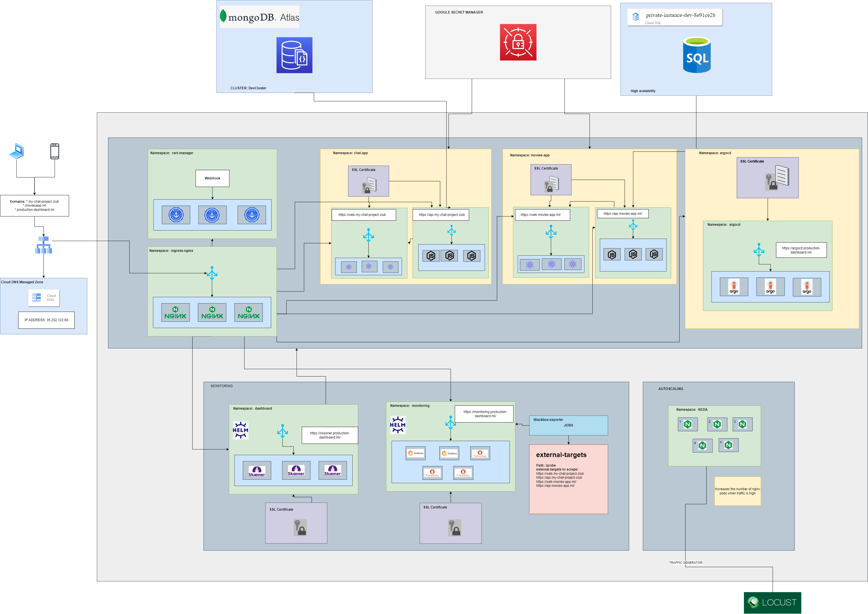Select the load balancer network icon
The height and width of the screenshot is (614, 868).
44,245
